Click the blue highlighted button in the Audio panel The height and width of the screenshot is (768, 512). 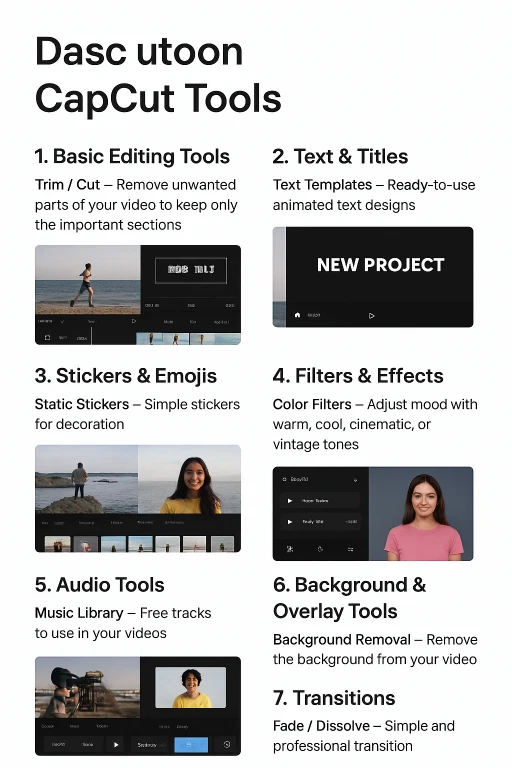point(191,744)
